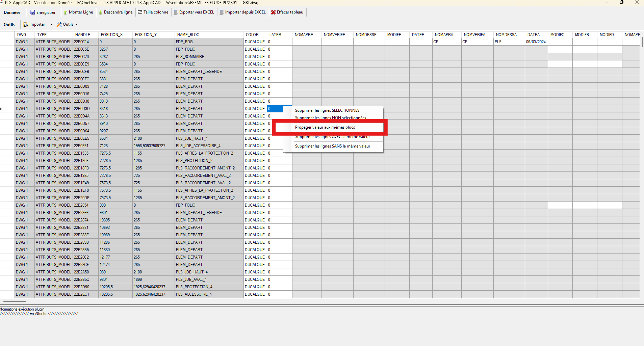Select the row header of FDP_PDG row

point(7,42)
